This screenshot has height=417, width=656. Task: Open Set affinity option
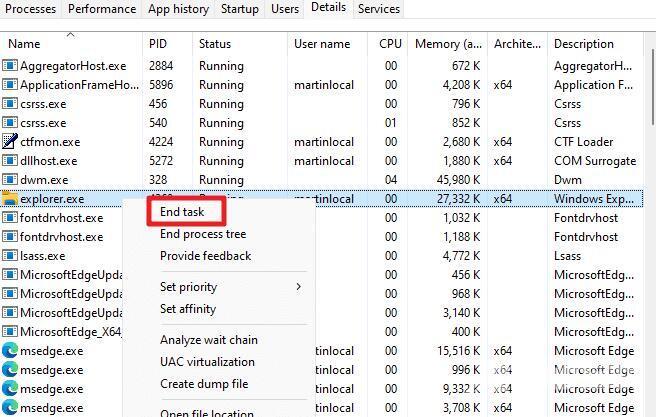[x=188, y=309]
